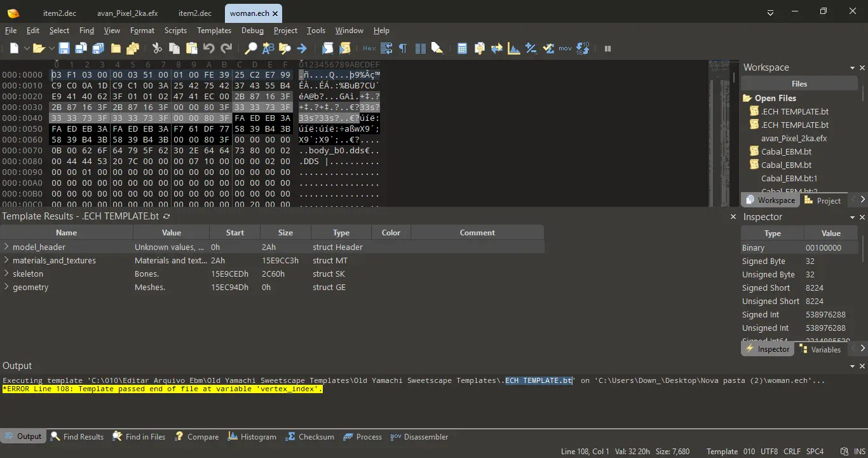868x458 pixels.
Task: Toggle the Hex edit-as mode button
Action: click(369, 48)
